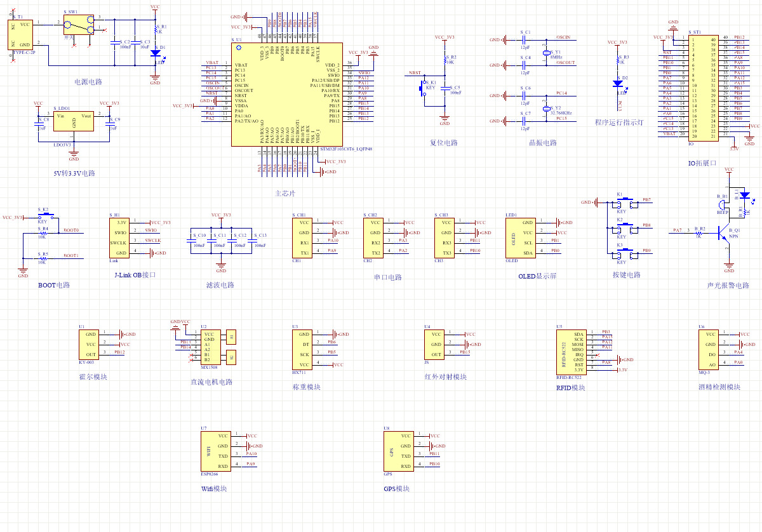Click the "直流电机电路" section title
This screenshot has height=532, width=762.
(211, 382)
